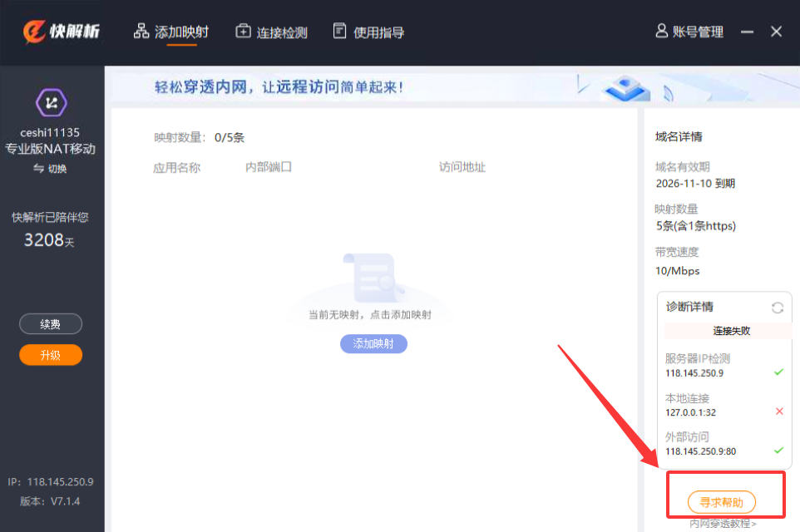
Task: Click the 5条(含1条https) value
Action: pos(696,226)
